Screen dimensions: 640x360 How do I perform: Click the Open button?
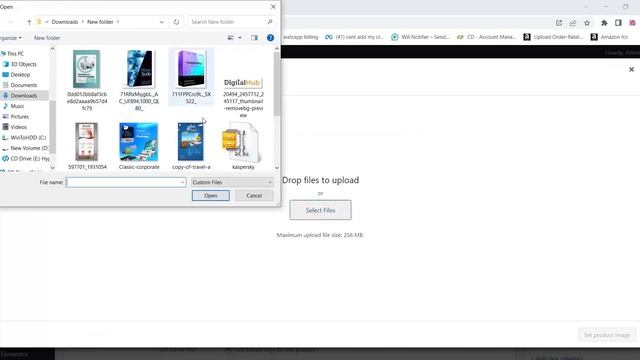(211, 196)
